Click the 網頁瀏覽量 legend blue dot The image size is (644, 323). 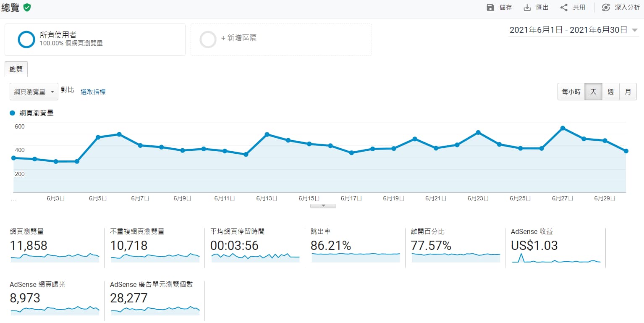tap(12, 113)
